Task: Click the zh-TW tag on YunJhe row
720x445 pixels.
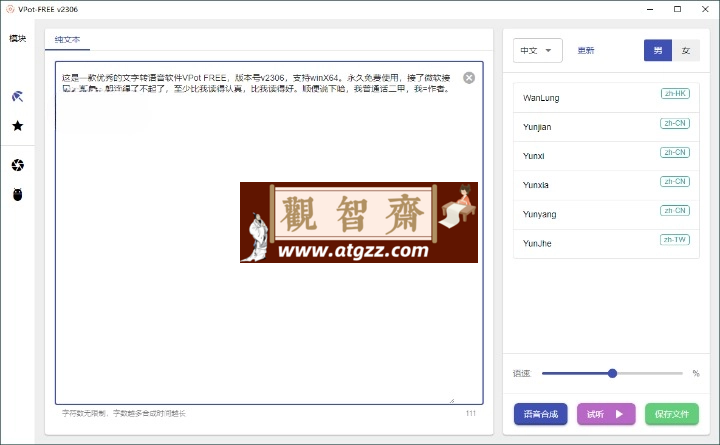Action: pos(675,240)
